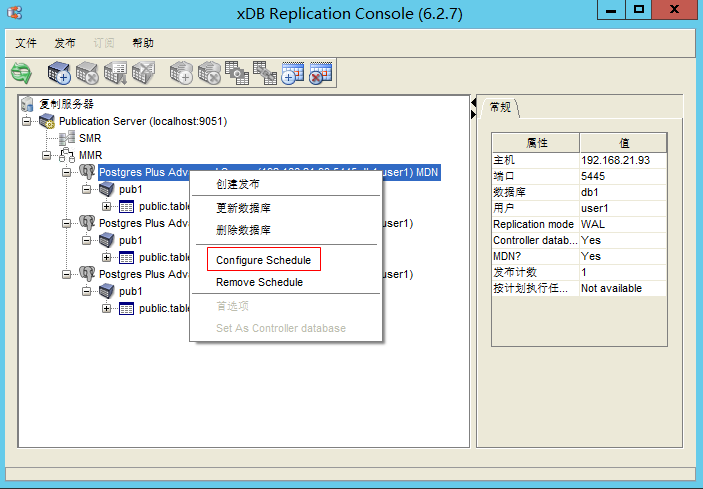Screen dimensions: 703x489
Task: Collapse the third Postgres Plus database node
Action: pos(66,274)
